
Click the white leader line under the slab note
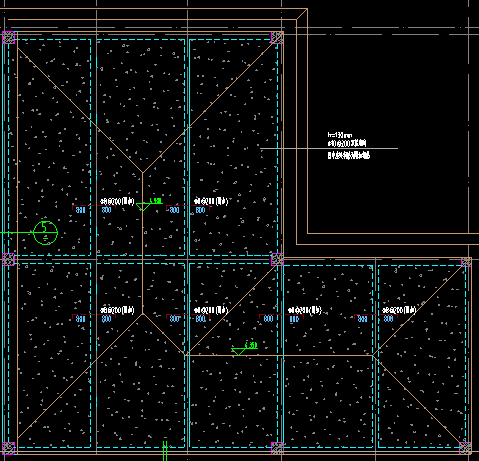click(329, 148)
